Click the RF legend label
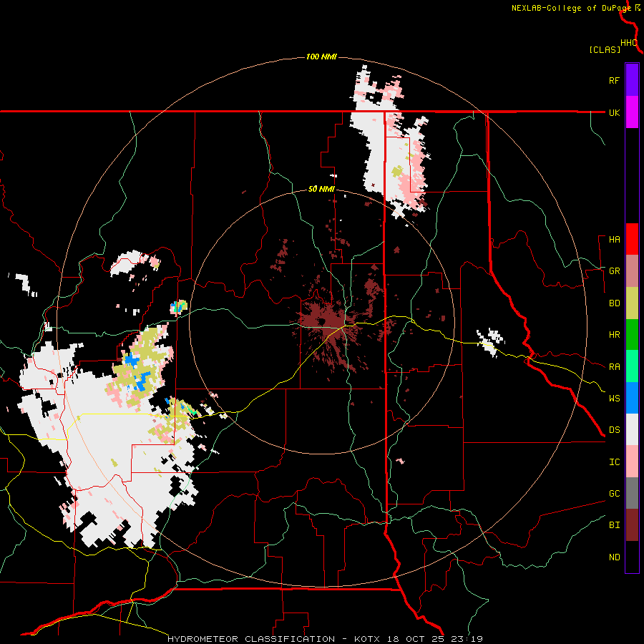 pyautogui.click(x=614, y=80)
